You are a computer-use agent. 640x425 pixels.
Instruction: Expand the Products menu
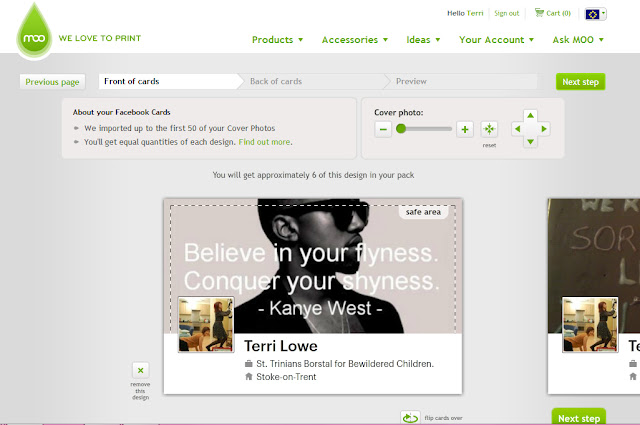pos(277,40)
